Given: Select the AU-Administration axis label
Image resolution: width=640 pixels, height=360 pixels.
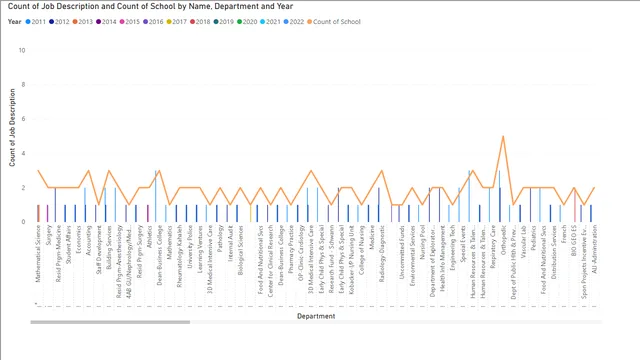Looking at the screenshot, I should pyautogui.click(x=594, y=249).
